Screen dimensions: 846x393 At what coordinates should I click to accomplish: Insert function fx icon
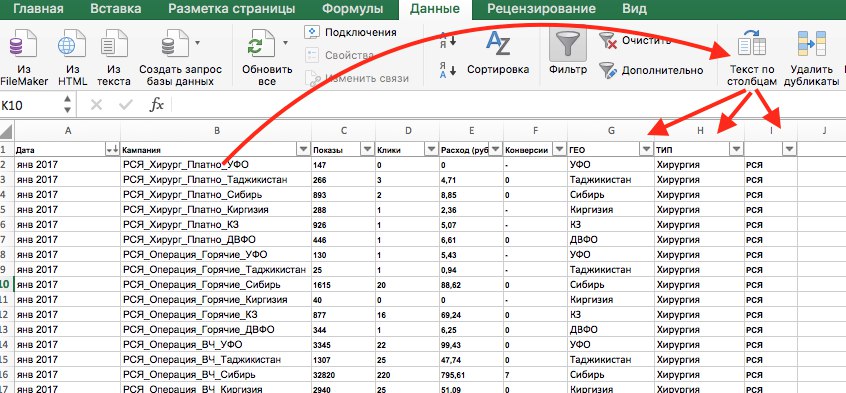(156, 105)
